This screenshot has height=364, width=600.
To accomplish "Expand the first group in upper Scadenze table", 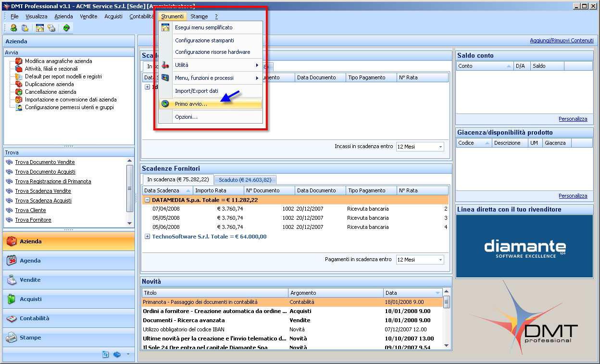I will 147,87.
